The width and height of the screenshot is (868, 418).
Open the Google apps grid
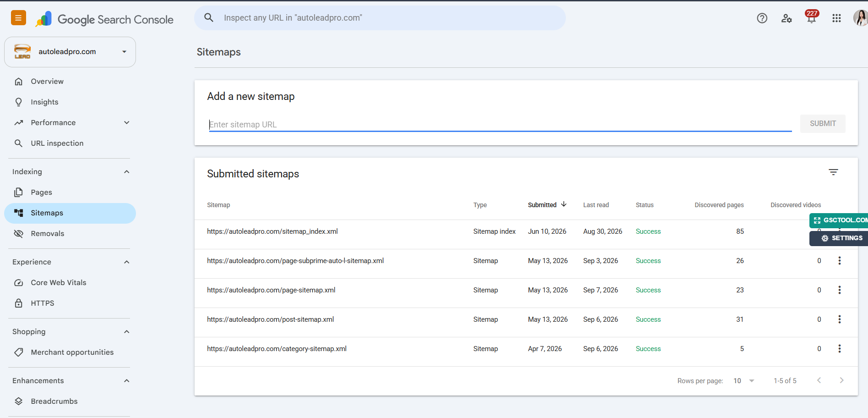pos(836,18)
